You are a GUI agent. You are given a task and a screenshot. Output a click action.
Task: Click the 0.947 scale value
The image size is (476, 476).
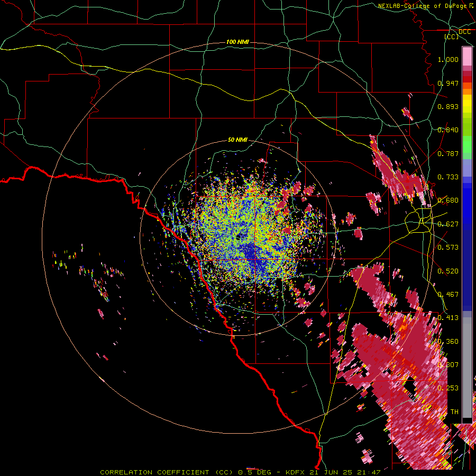click(x=448, y=83)
